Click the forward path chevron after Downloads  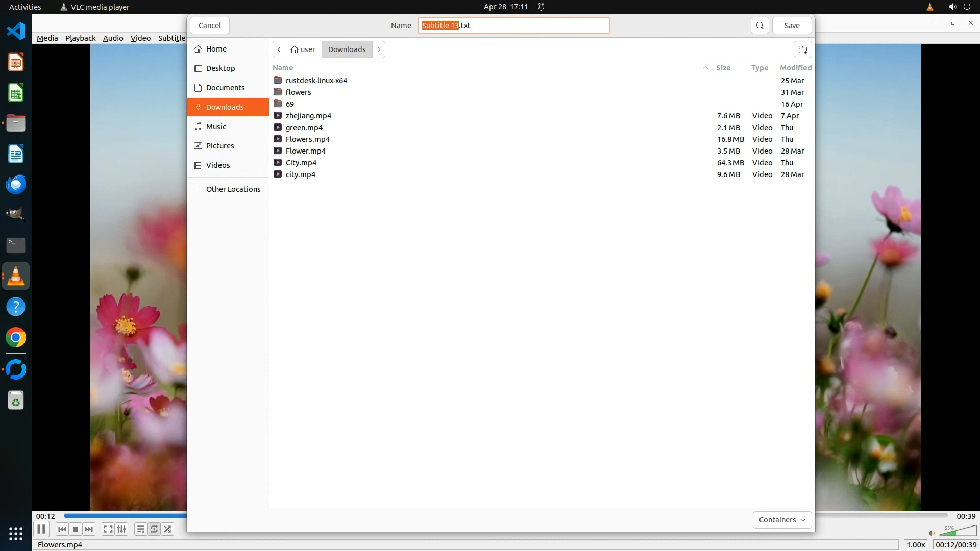pyautogui.click(x=379, y=49)
